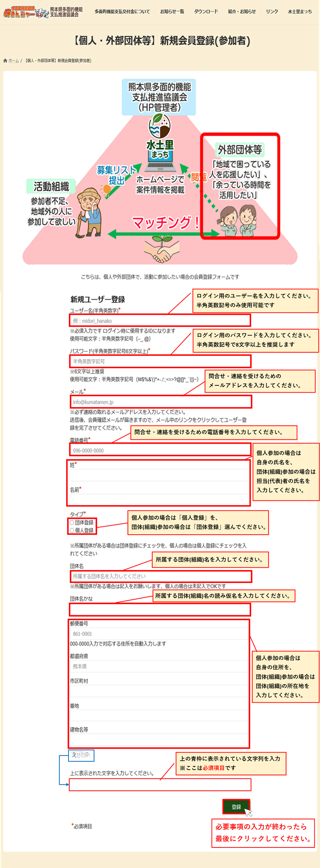Viewport: 320px width, 868px height.
Task: Click the handshake illustration below マッチング
Action: click(x=161, y=250)
